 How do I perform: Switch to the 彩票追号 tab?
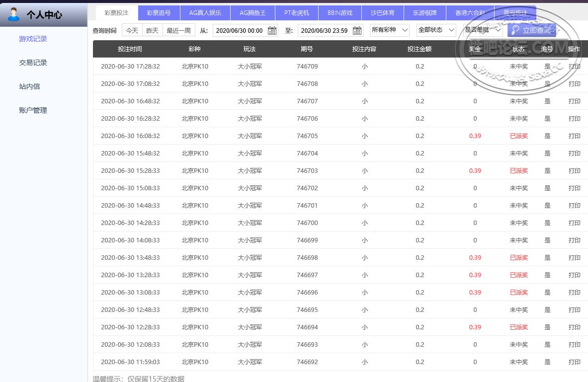(159, 13)
